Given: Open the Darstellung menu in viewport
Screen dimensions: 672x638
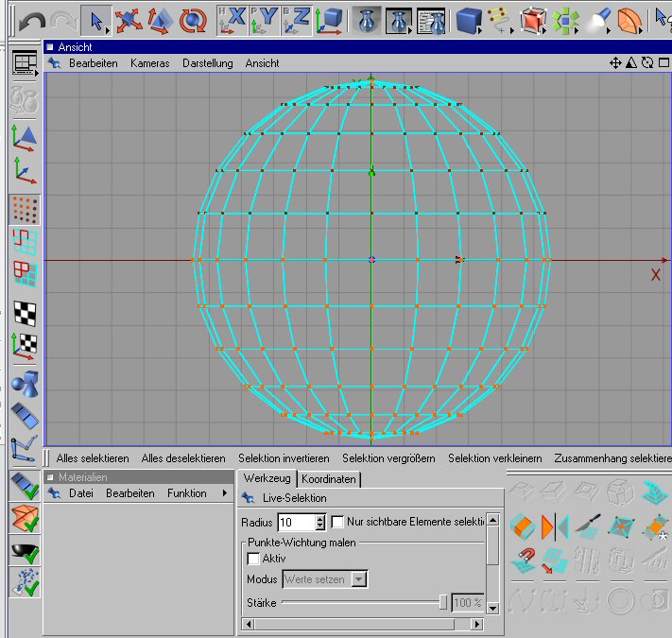Looking at the screenshot, I should pos(207,63).
